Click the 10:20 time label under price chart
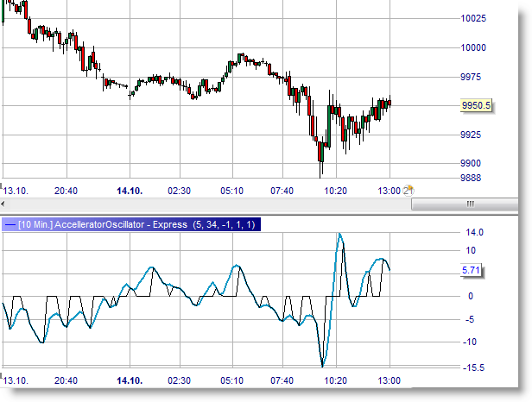The width and height of the screenshot is (532, 402). tap(336, 191)
